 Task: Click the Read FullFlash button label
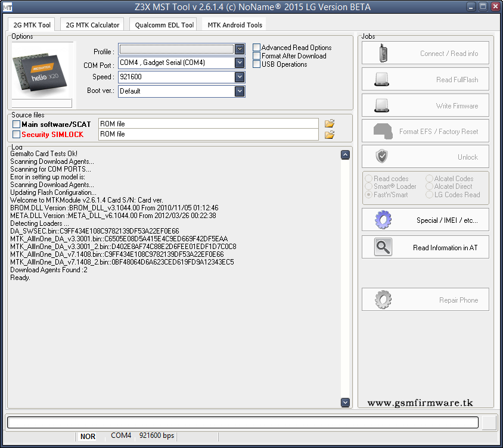457,79
